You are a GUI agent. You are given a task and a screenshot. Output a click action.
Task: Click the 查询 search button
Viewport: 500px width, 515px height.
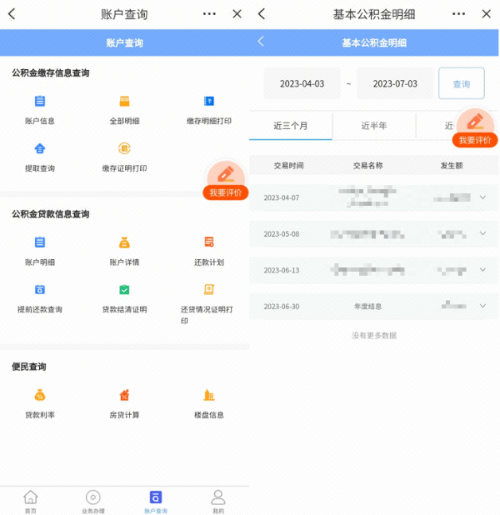[x=461, y=83]
